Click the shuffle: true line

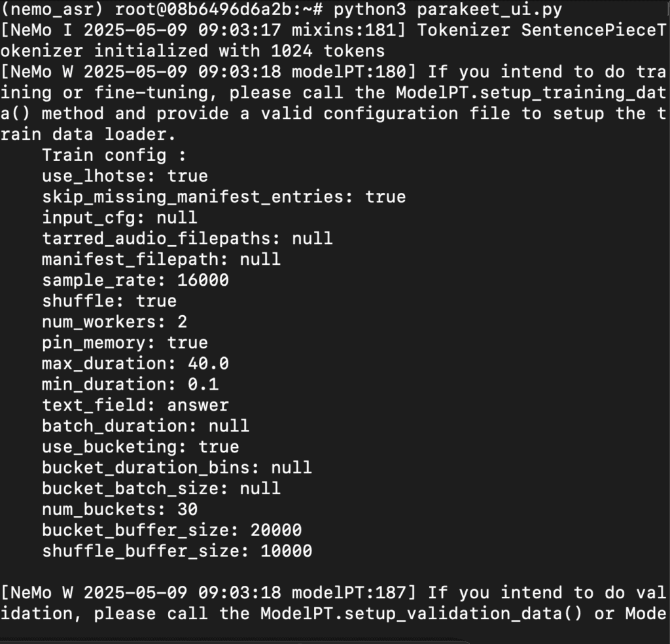pos(109,301)
